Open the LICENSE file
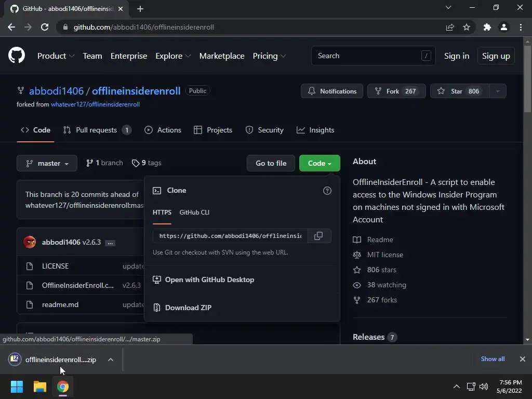 (55, 267)
